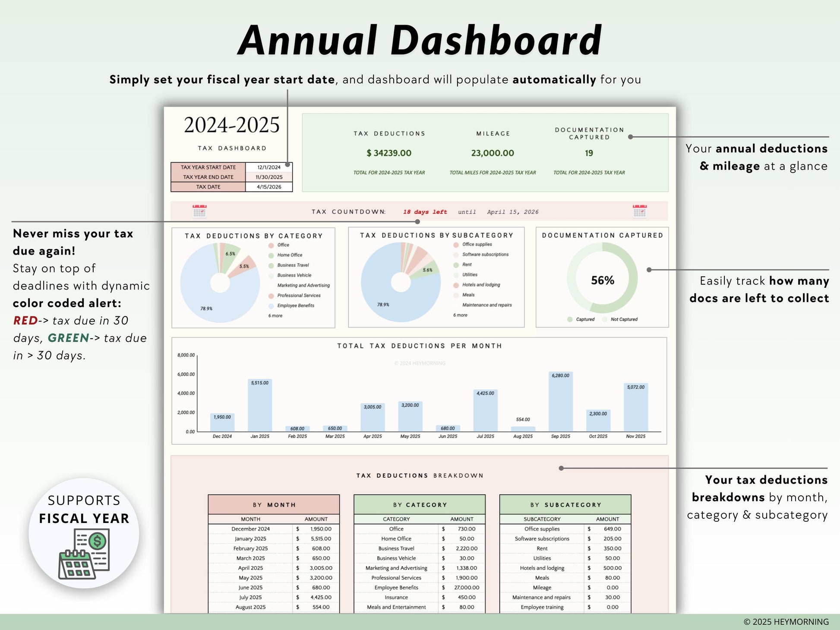
Task: Click the December 2024 row in month table
Action: click(x=274, y=529)
